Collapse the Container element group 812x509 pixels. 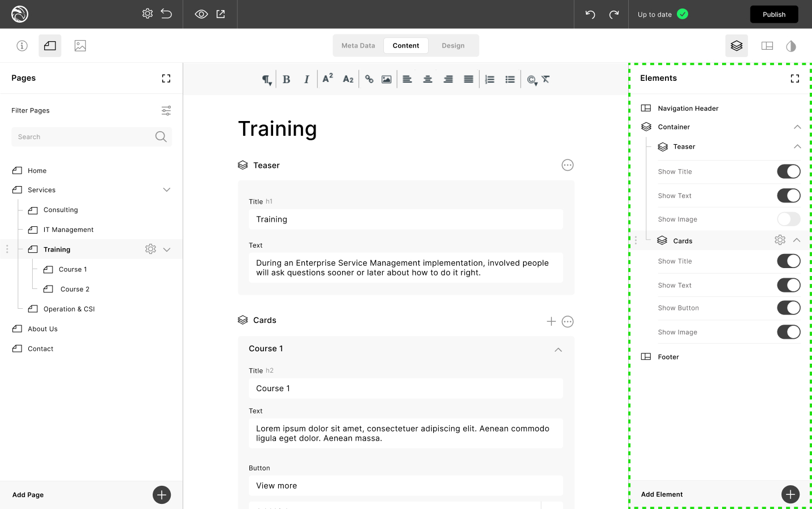[x=797, y=127]
